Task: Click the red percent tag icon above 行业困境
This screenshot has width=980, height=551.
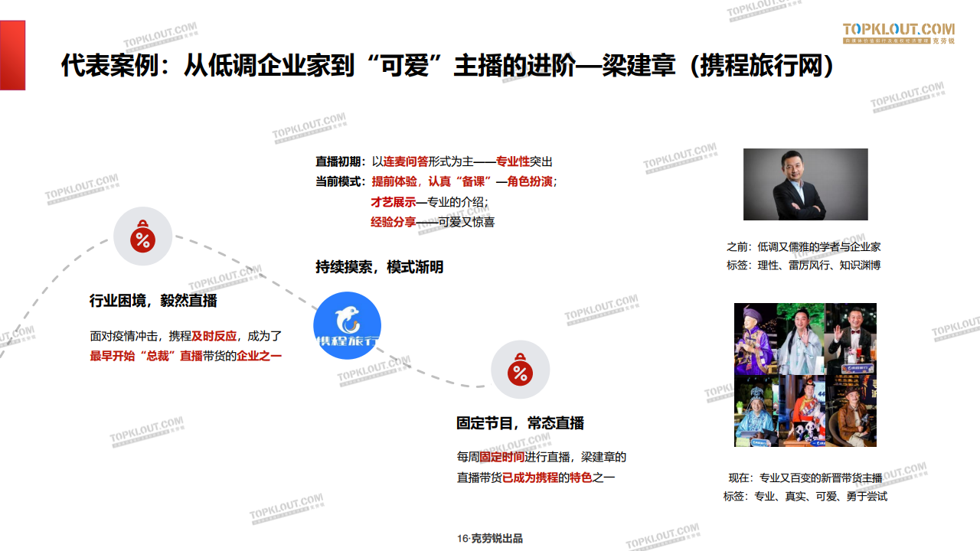Action: tap(142, 236)
